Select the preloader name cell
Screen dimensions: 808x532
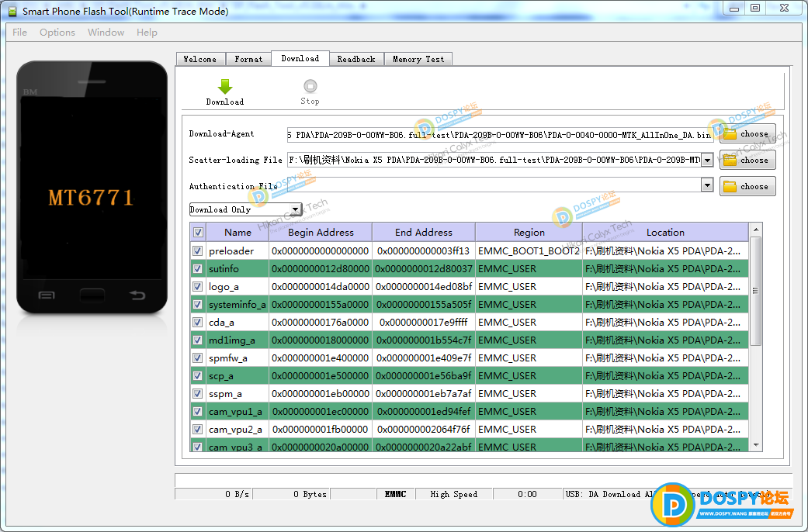click(238, 250)
